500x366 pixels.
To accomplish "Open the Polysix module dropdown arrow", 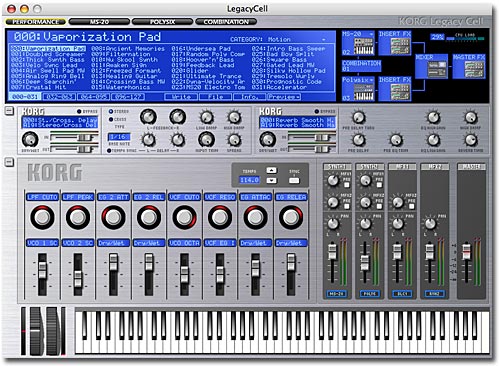I will point(371,80).
